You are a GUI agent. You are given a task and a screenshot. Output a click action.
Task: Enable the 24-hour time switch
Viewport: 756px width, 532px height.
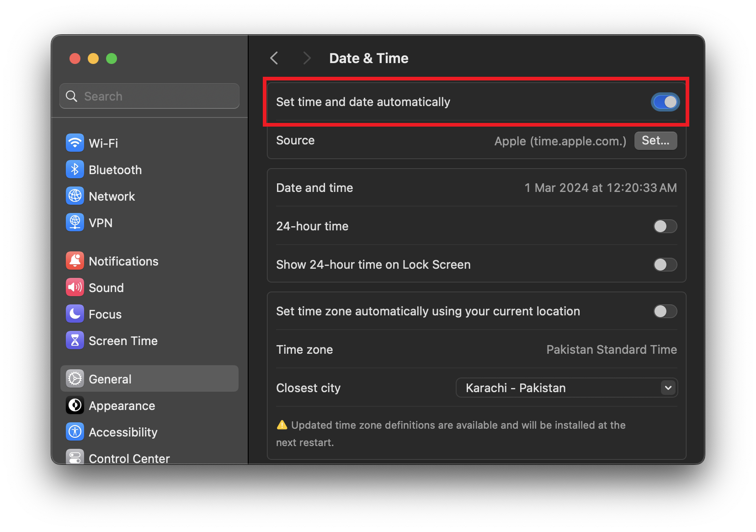[665, 226]
